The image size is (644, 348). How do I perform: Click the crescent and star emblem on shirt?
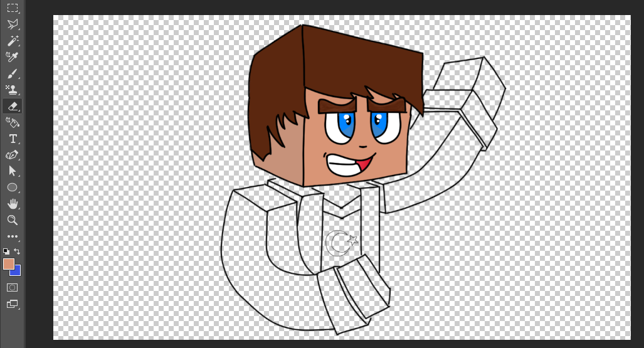(x=342, y=243)
